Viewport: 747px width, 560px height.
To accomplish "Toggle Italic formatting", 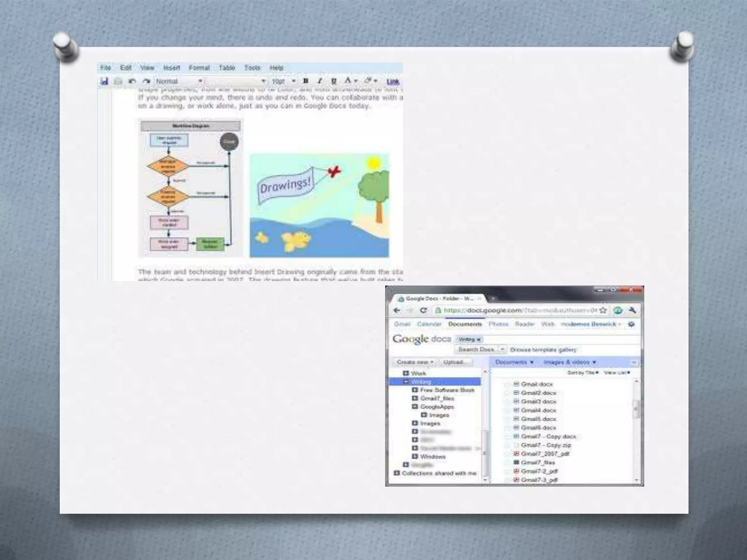I will [320, 81].
